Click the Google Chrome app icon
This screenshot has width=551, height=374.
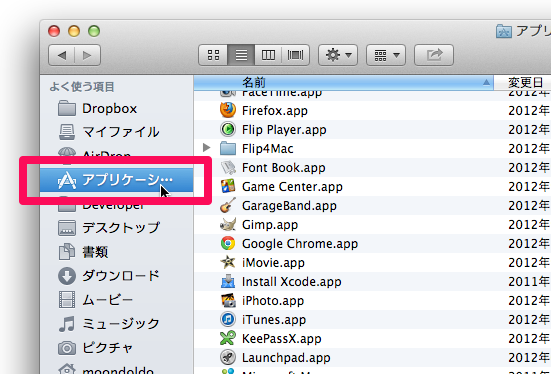pos(228,243)
